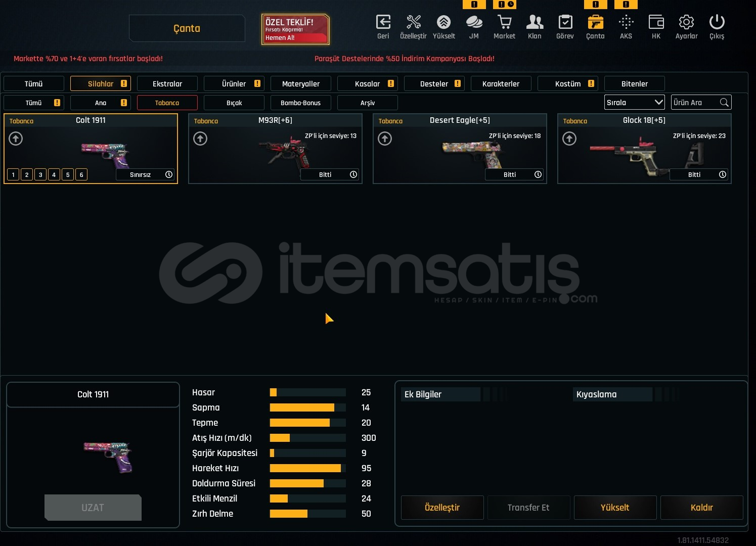Screen dimensions: 756x546
Task: Click the Transfer Et button
Action: coord(528,508)
